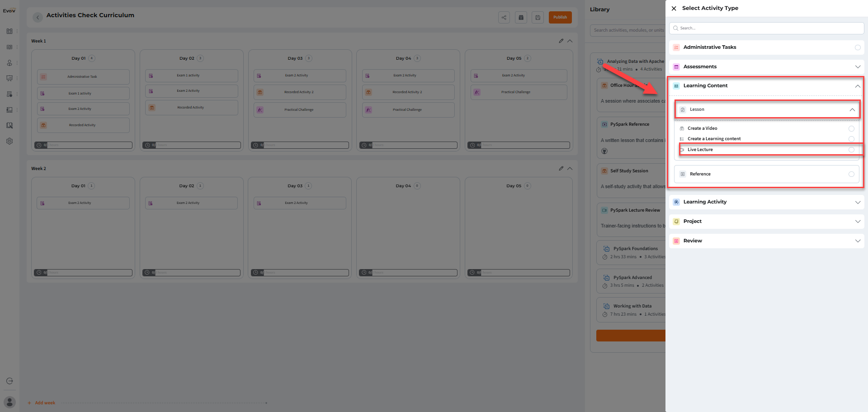Collapse the Lesson subsection chevron

click(x=852, y=109)
